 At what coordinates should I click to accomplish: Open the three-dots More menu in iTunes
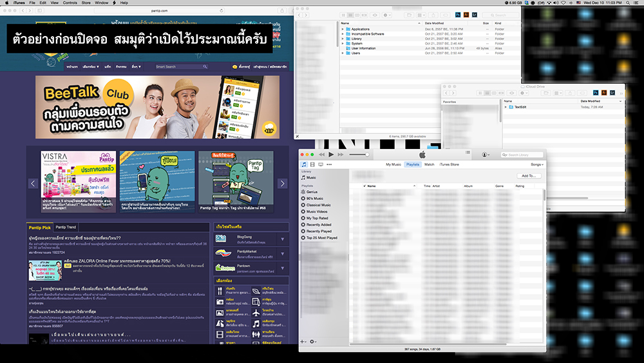click(x=329, y=164)
